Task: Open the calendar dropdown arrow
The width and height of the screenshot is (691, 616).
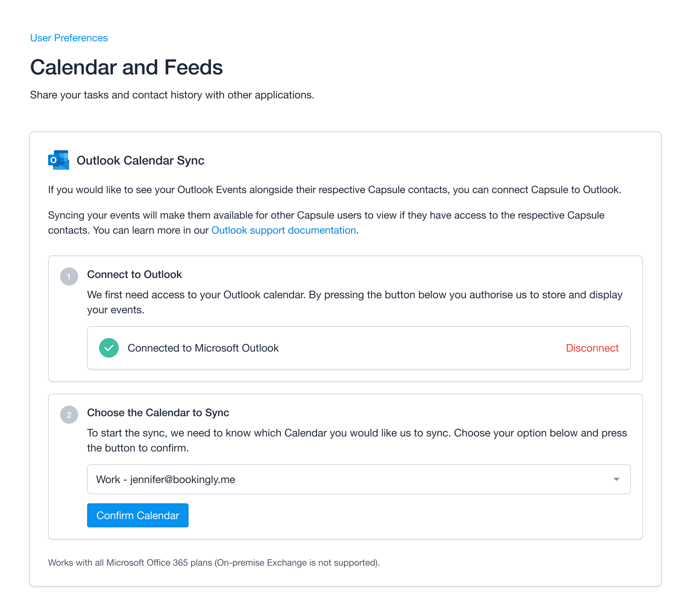Action: click(616, 479)
